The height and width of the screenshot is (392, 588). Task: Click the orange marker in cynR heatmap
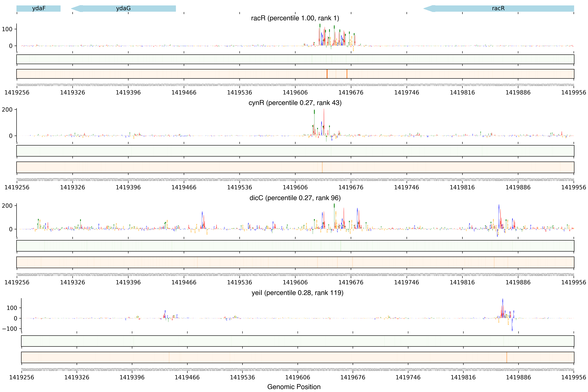pos(322,167)
